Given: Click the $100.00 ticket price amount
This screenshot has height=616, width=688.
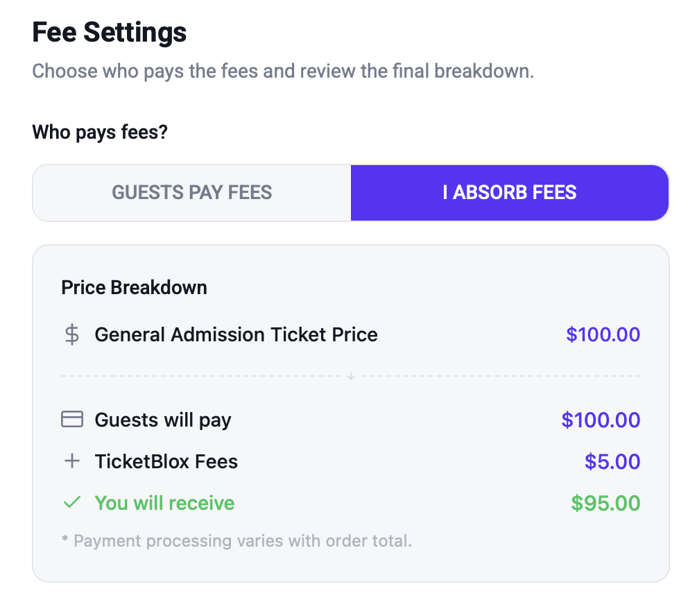Looking at the screenshot, I should click(x=603, y=335).
